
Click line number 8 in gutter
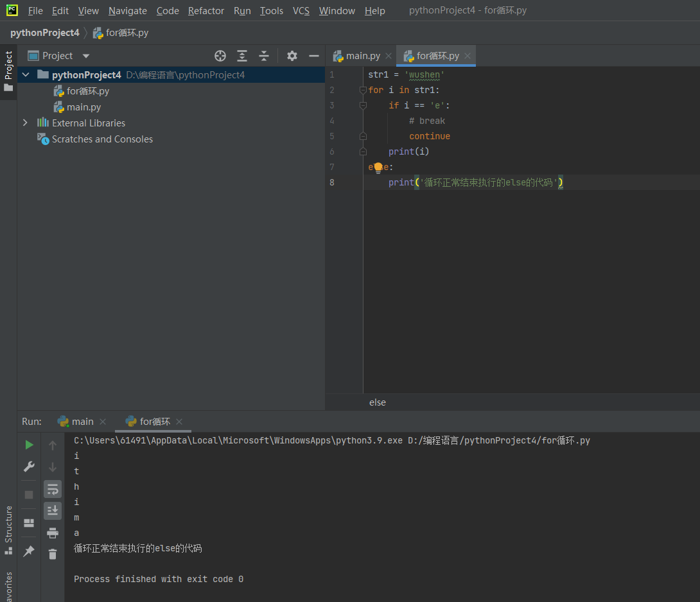tap(331, 182)
